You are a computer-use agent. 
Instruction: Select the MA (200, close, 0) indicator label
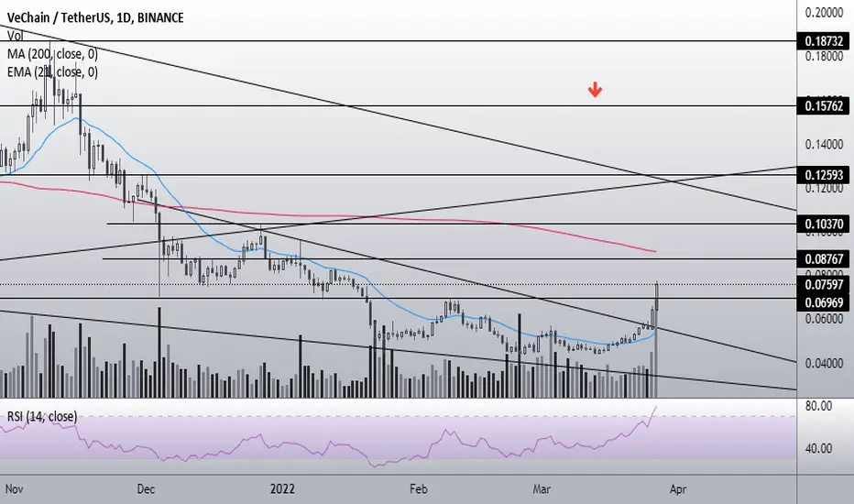point(52,54)
